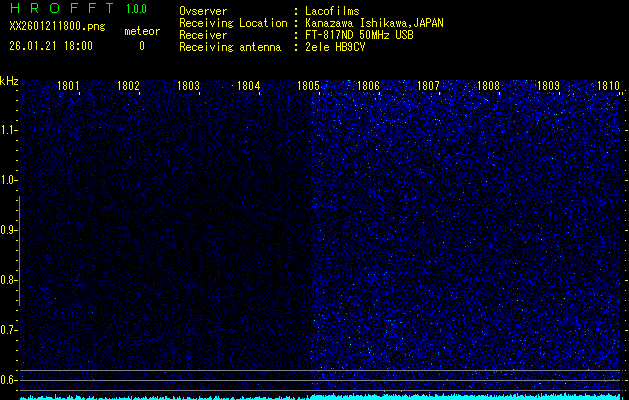Image resolution: width=629 pixels, height=400 pixels.
Task: Pick the 1809 time marker
Action: pos(548,86)
